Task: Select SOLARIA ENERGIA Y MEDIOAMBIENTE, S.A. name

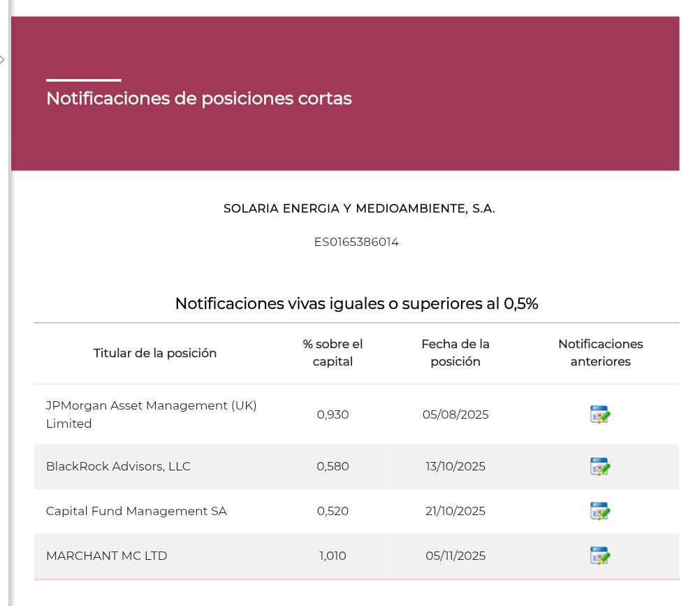Action: [x=358, y=208]
